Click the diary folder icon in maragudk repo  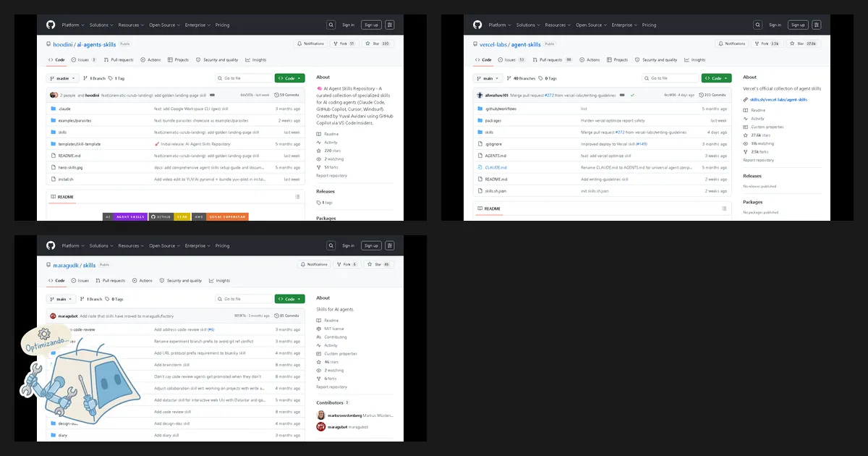[x=53, y=435]
